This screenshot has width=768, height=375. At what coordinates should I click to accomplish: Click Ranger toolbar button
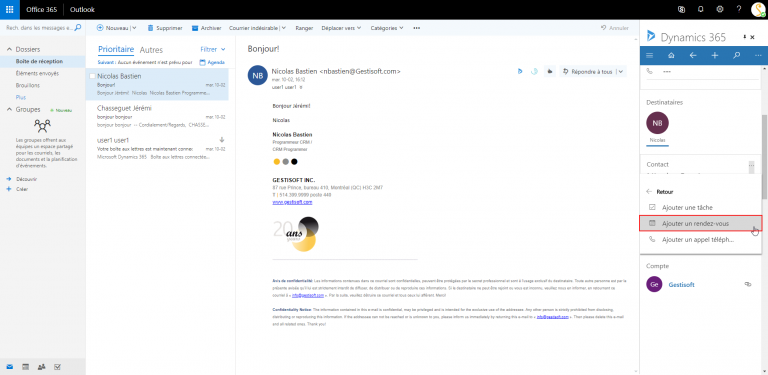[304, 28]
